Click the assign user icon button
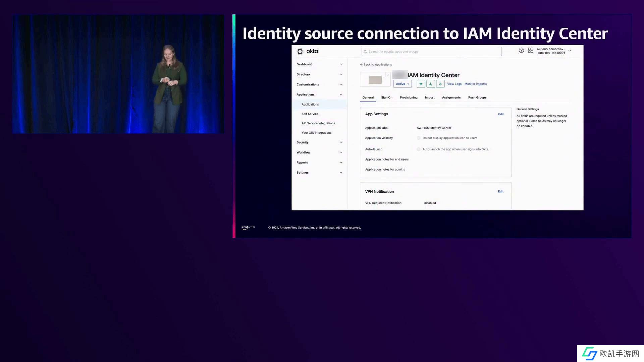644x362 pixels. coord(431,84)
